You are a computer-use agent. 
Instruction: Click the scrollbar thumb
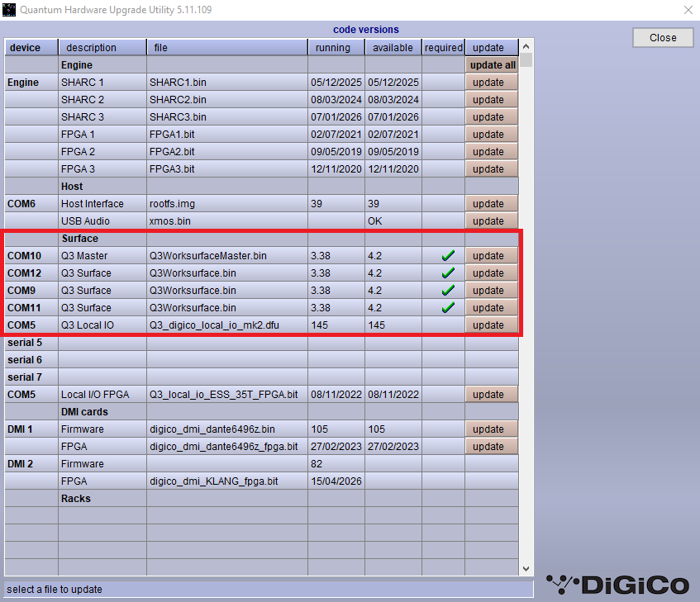point(526,59)
